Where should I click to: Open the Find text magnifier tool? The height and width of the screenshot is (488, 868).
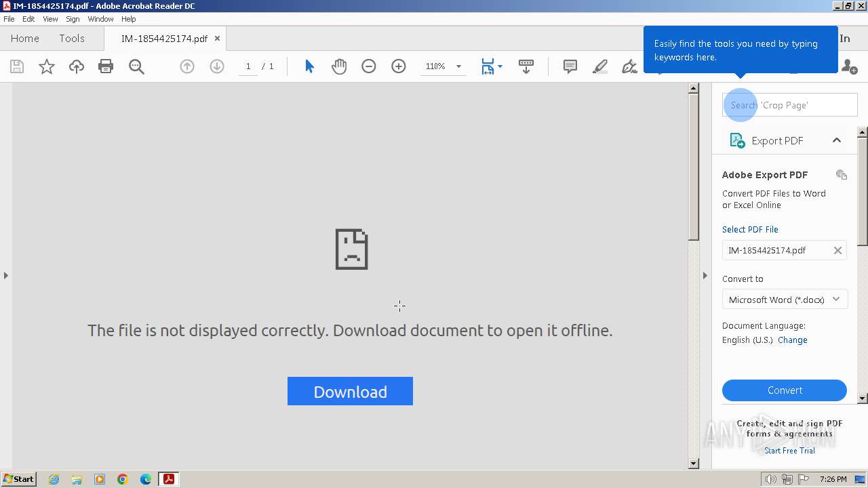coord(136,66)
